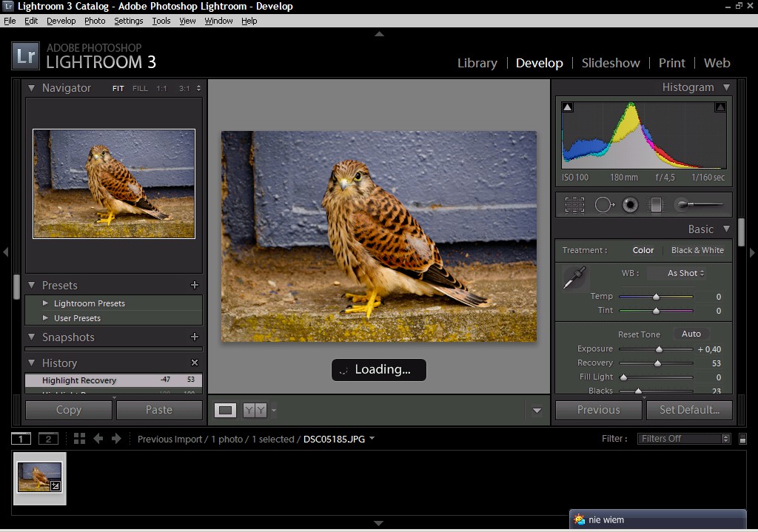Collapse the Snapshots panel

pos(31,337)
